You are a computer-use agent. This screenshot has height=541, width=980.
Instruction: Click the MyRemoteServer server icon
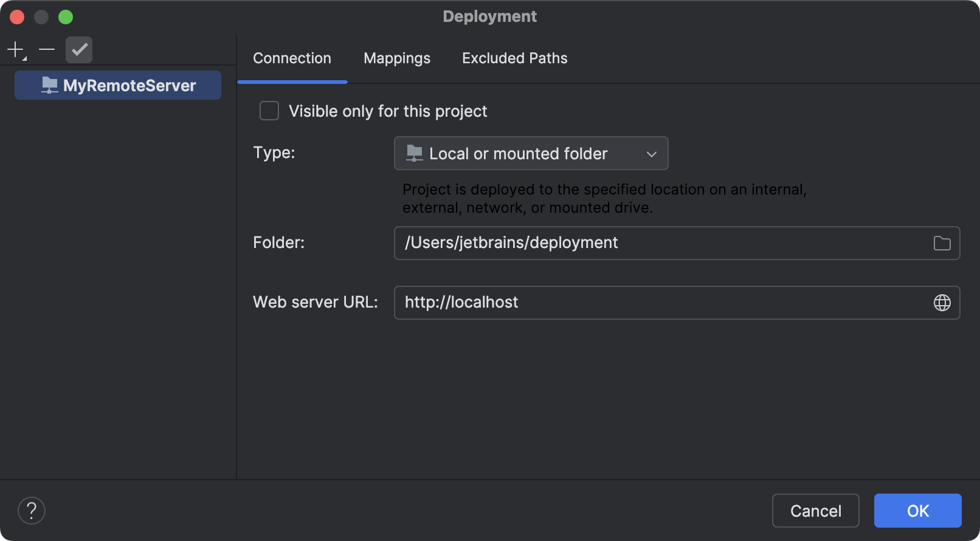tap(49, 86)
